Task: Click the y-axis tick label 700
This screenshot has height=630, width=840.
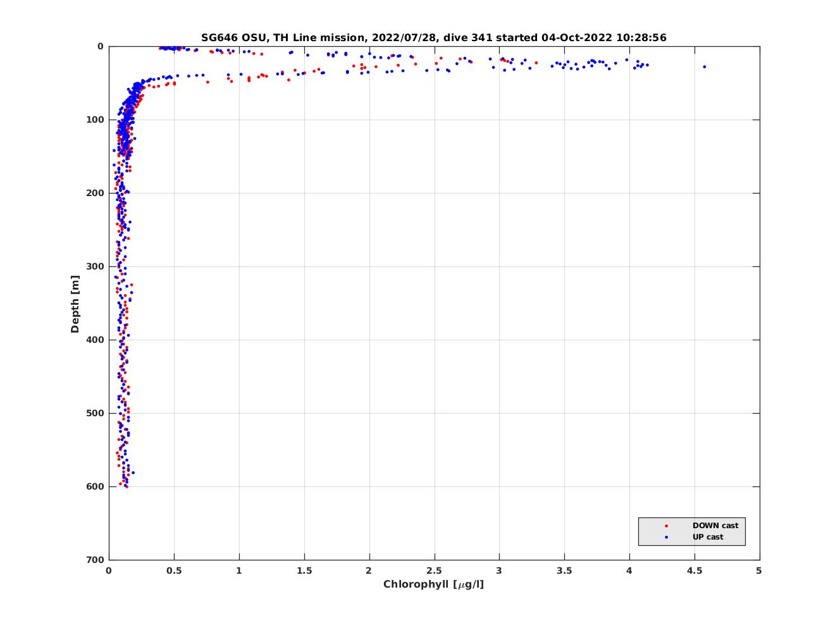Action: pyautogui.click(x=96, y=560)
